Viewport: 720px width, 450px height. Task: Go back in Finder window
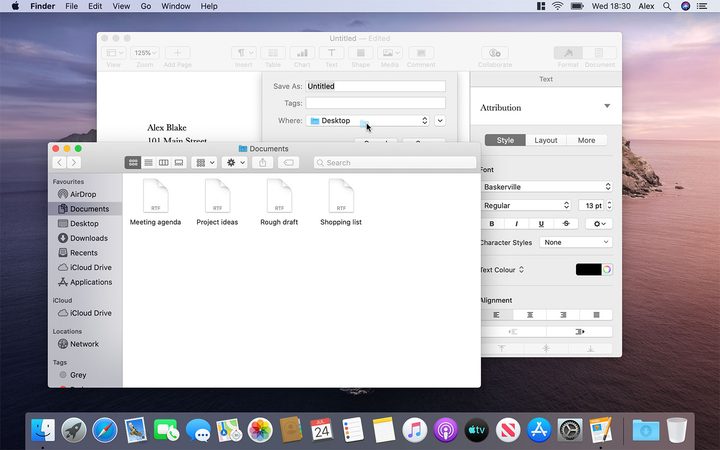(59, 163)
